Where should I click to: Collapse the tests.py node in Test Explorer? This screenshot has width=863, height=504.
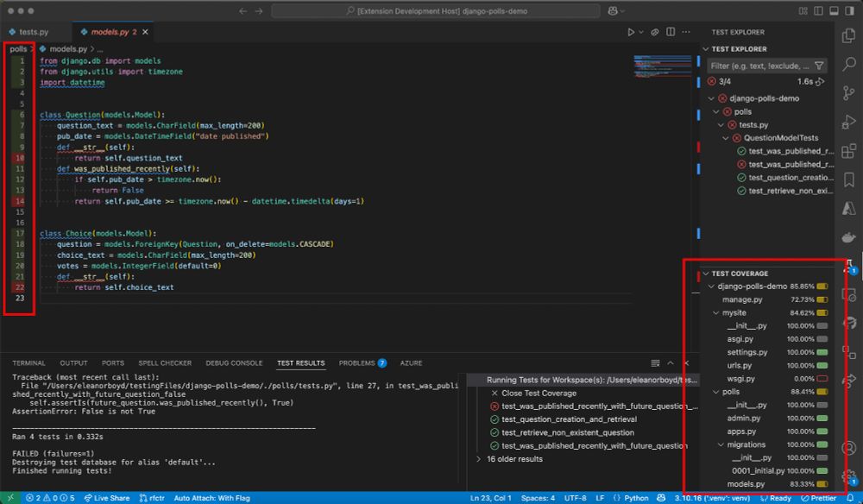pyautogui.click(x=721, y=125)
